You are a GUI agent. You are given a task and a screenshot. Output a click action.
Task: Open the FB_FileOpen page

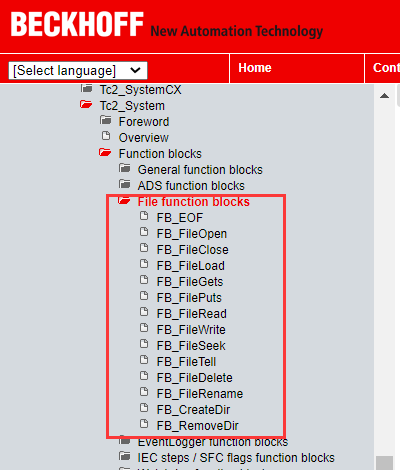coord(192,234)
